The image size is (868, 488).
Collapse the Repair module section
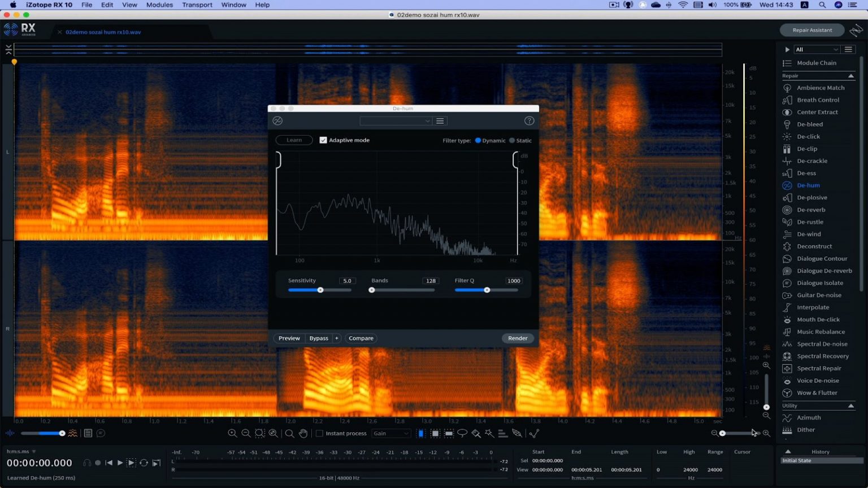tap(850, 75)
